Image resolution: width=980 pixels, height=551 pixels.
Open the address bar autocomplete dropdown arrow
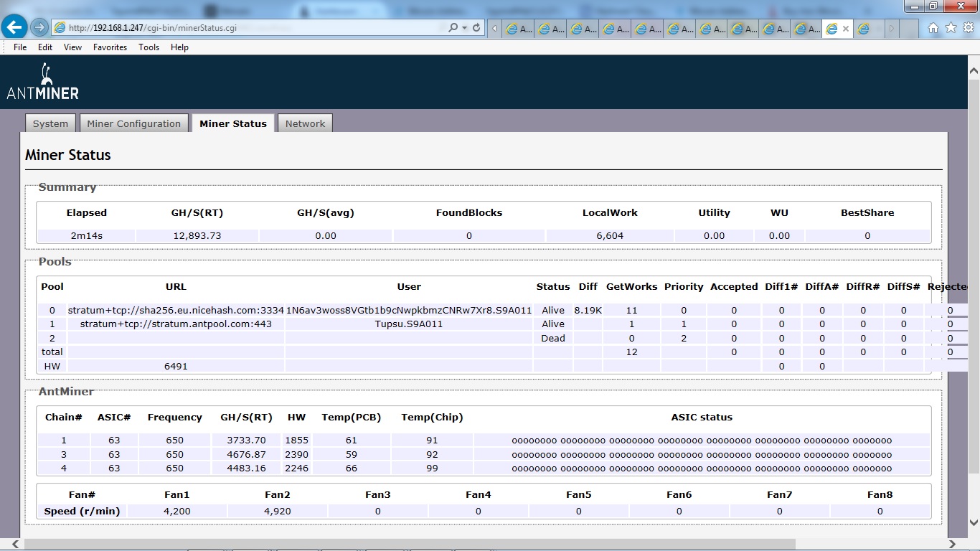[465, 28]
